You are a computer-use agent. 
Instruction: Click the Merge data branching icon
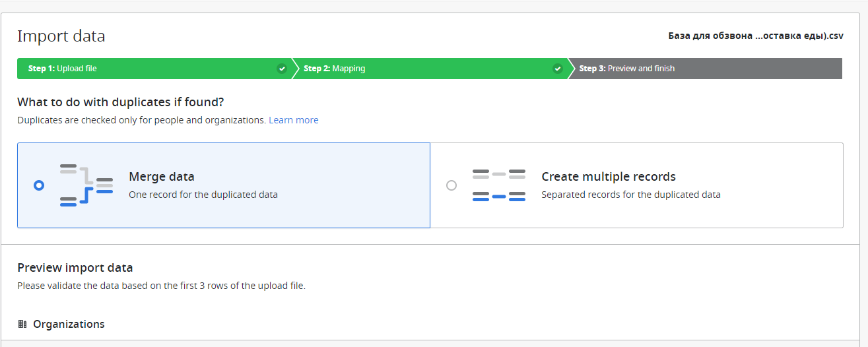(86, 185)
